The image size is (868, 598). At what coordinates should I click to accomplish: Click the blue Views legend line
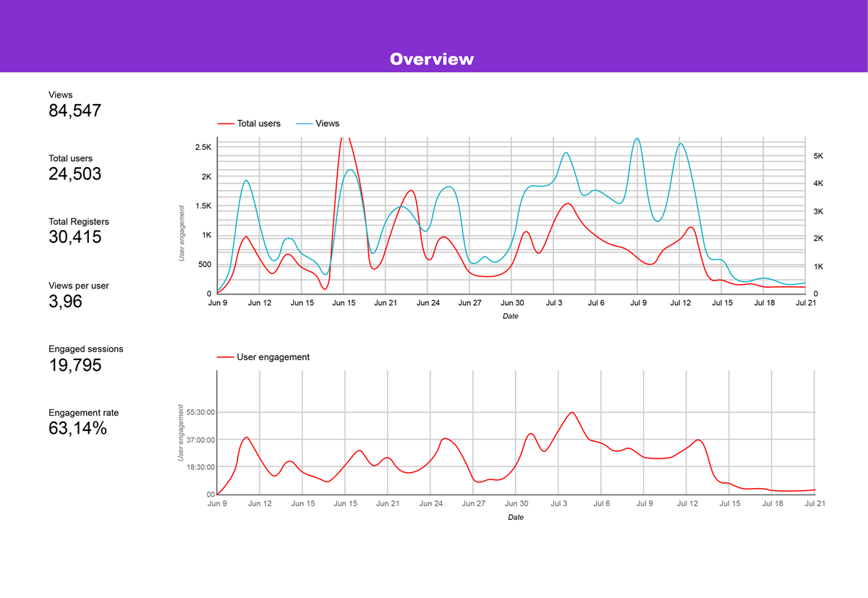(305, 124)
